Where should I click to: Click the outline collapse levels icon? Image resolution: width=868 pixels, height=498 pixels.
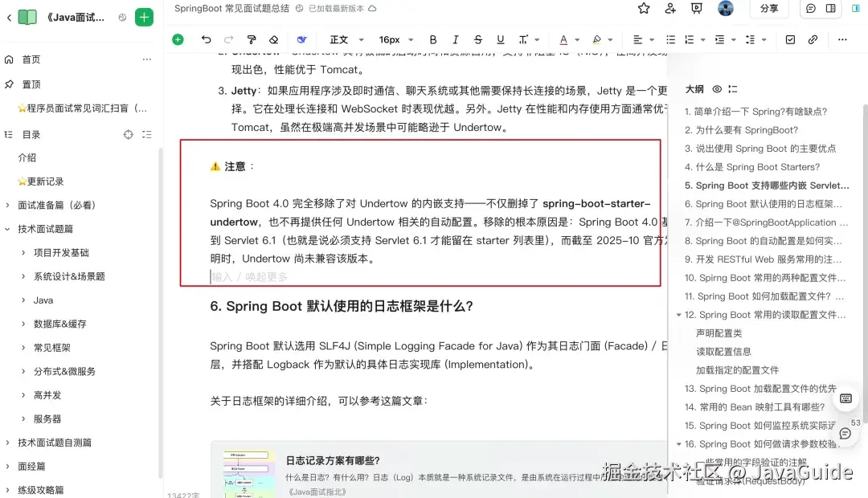coord(733,89)
